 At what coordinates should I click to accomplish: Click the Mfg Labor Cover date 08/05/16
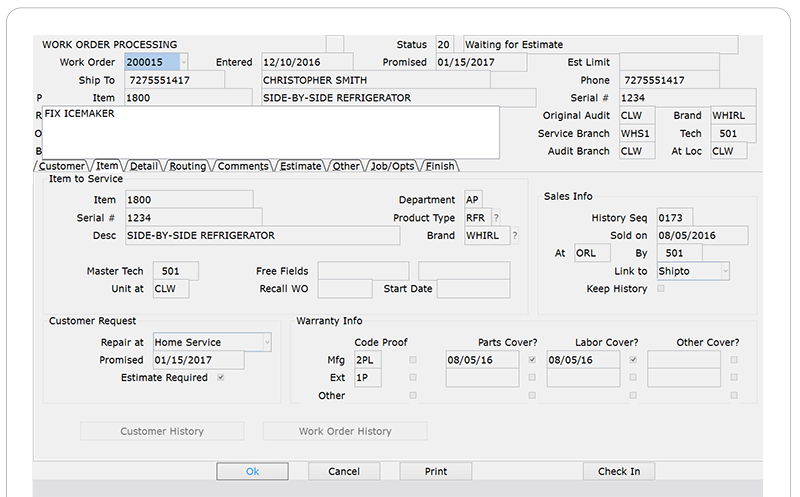(x=583, y=360)
